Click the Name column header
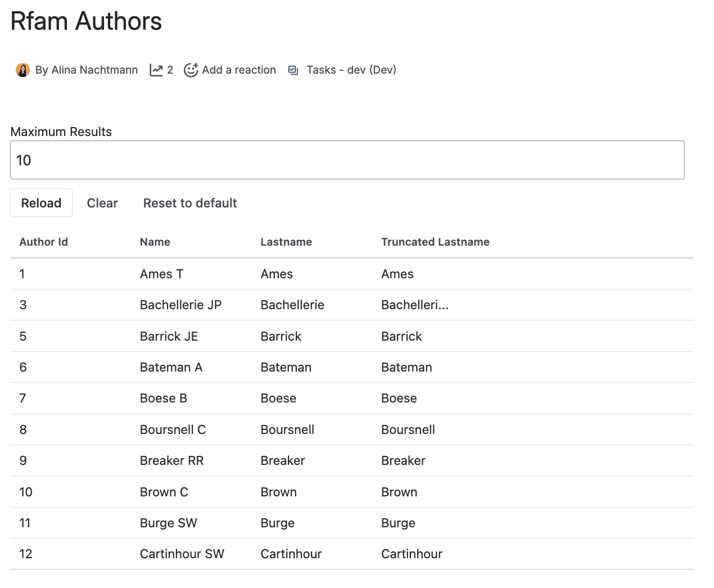 (x=155, y=242)
